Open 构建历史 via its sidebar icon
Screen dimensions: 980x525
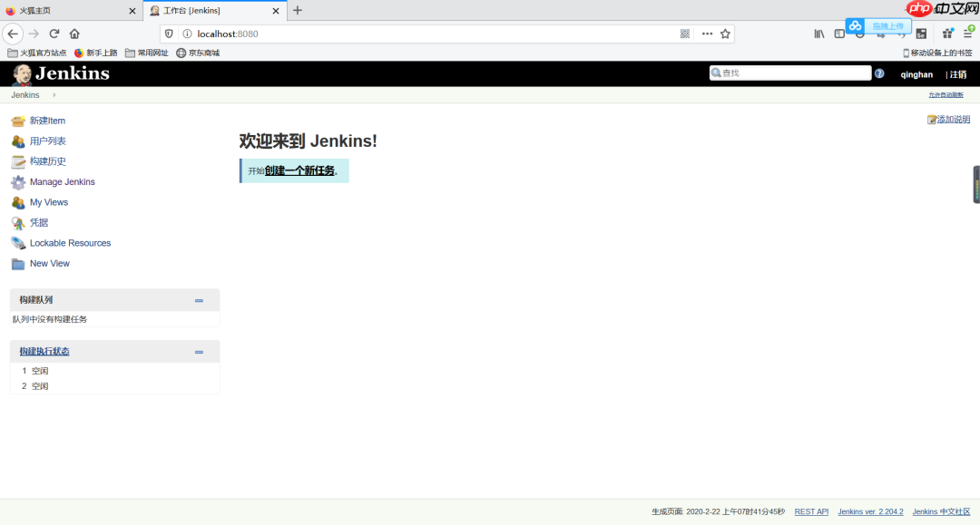(x=17, y=160)
